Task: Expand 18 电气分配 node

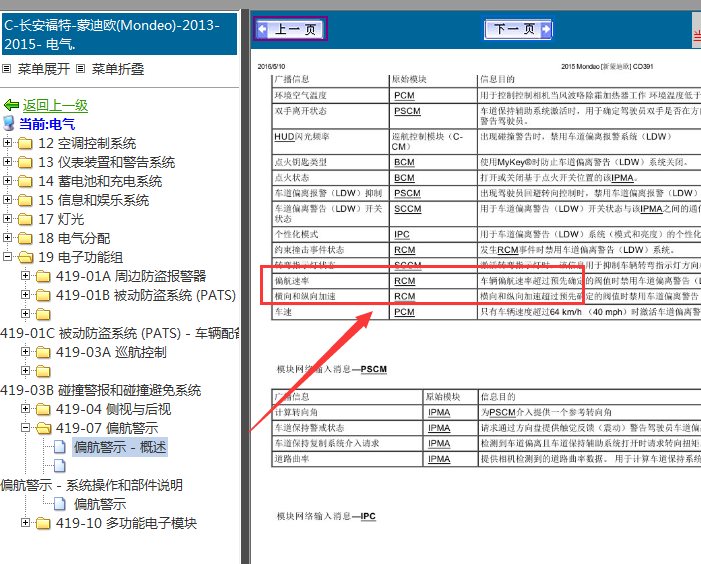Action: [7, 238]
